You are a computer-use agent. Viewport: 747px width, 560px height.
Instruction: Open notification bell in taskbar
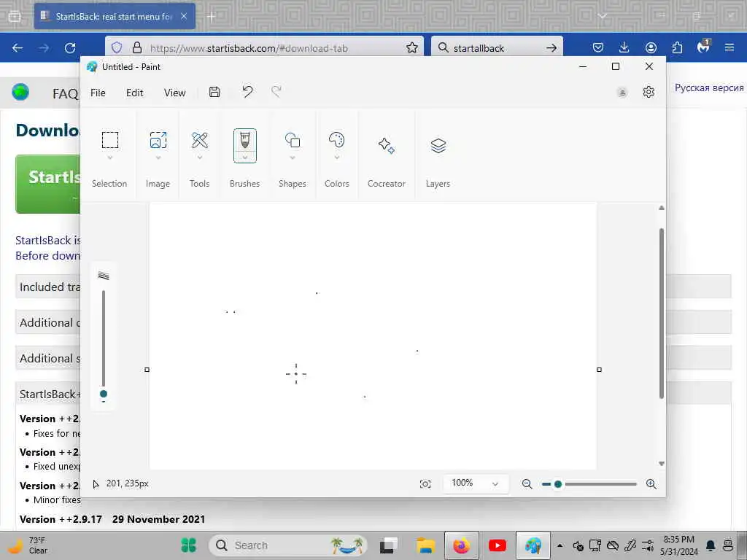pyautogui.click(x=711, y=545)
